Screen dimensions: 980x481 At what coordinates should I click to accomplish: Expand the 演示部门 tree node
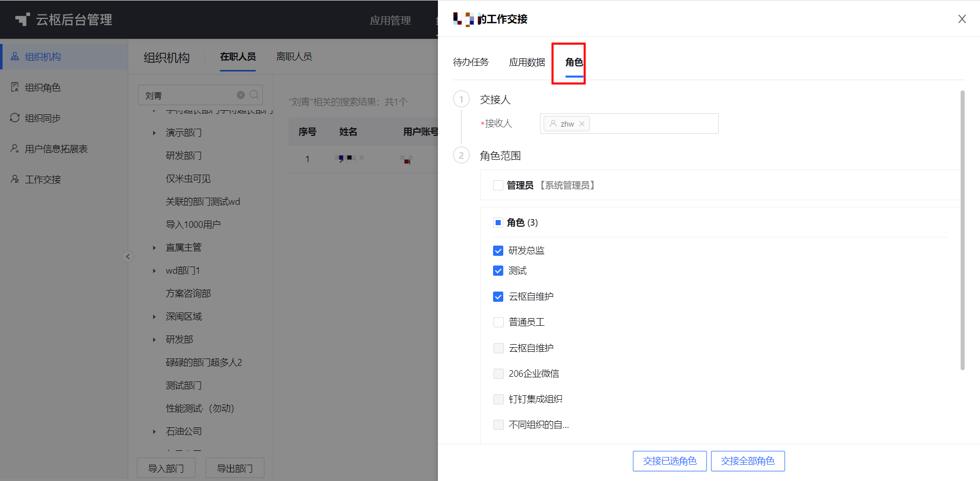click(x=154, y=133)
